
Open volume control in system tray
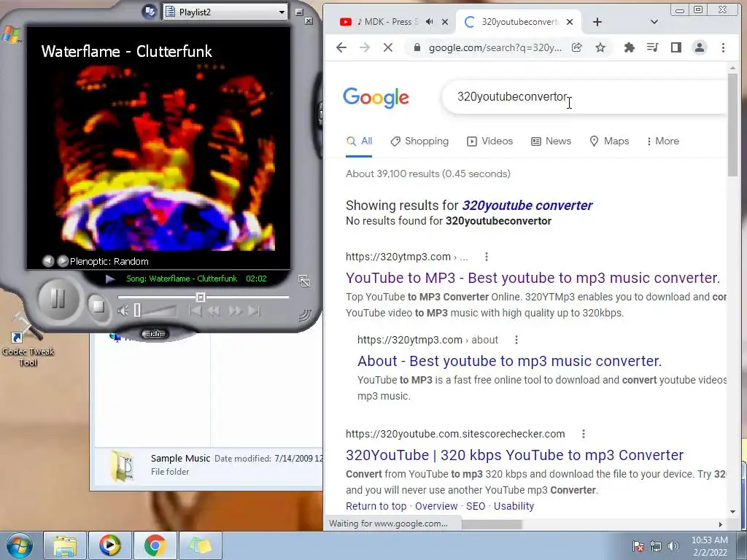673,546
